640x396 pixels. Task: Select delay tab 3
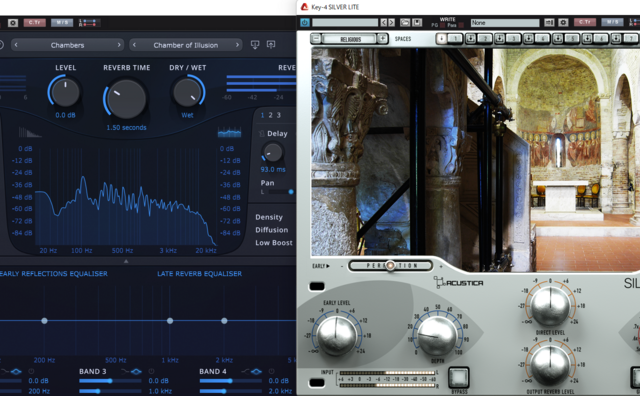pyautogui.click(x=279, y=115)
